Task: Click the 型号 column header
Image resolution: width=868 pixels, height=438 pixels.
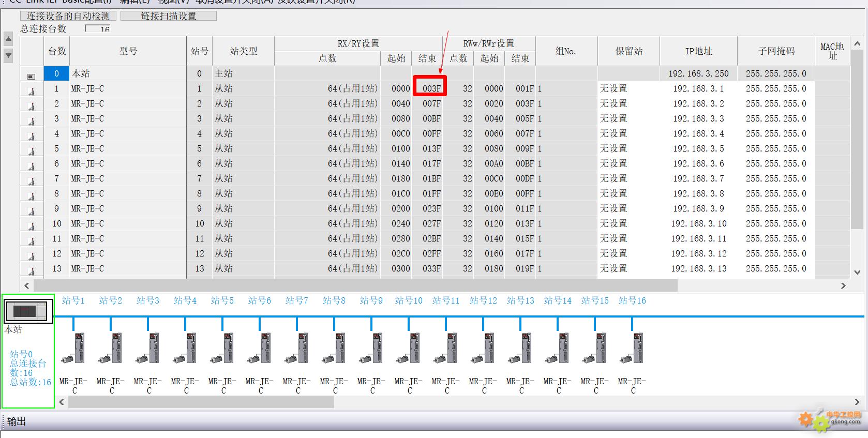Action: coord(128,51)
